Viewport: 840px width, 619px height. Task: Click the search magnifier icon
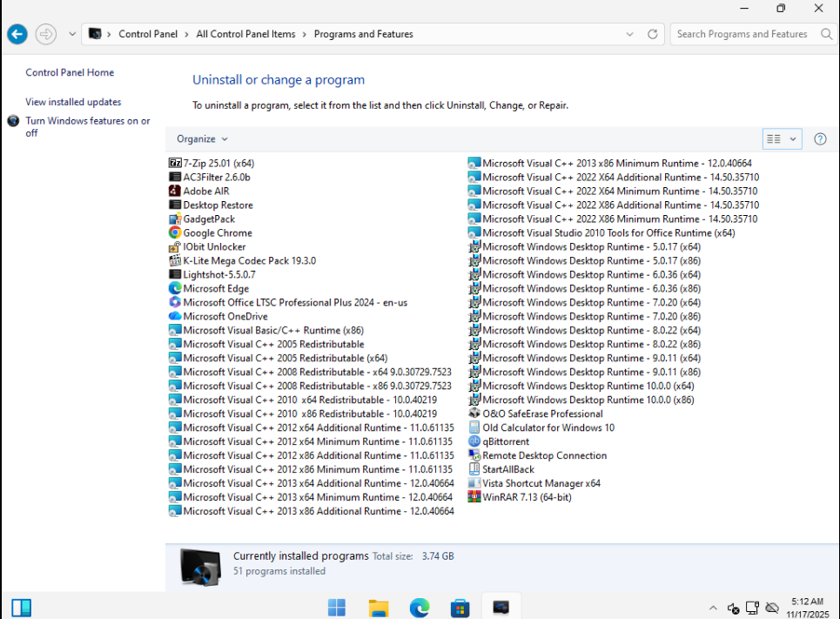pyautogui.click(x=826, y=34)
